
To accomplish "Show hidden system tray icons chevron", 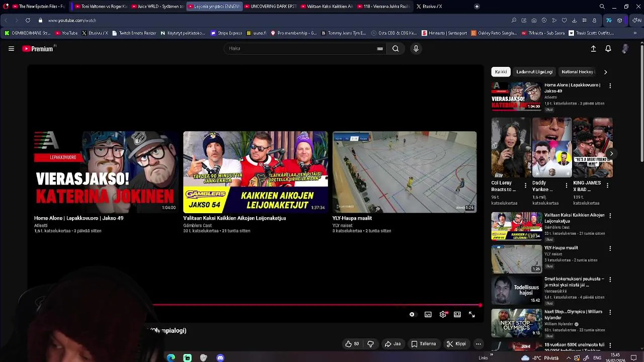I will (x=569, y=358).
